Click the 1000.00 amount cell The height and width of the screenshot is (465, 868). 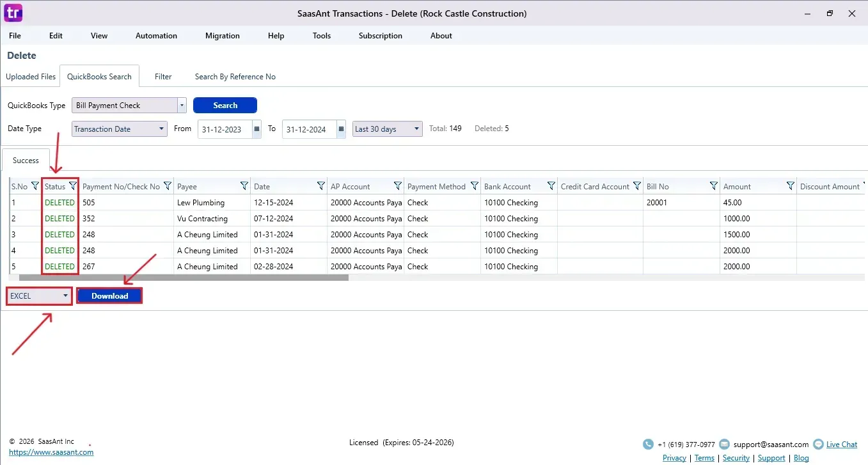(758, 218)
